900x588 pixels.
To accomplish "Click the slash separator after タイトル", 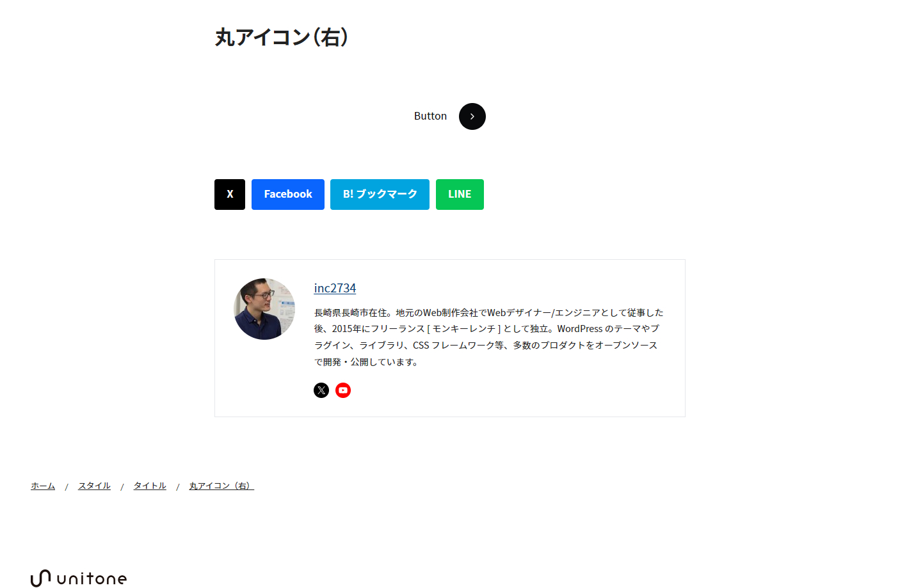I will click(178, 487).
